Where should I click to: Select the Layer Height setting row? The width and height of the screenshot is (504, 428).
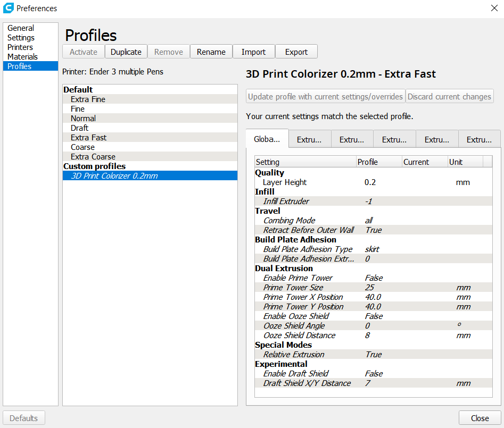coord(285,182)
